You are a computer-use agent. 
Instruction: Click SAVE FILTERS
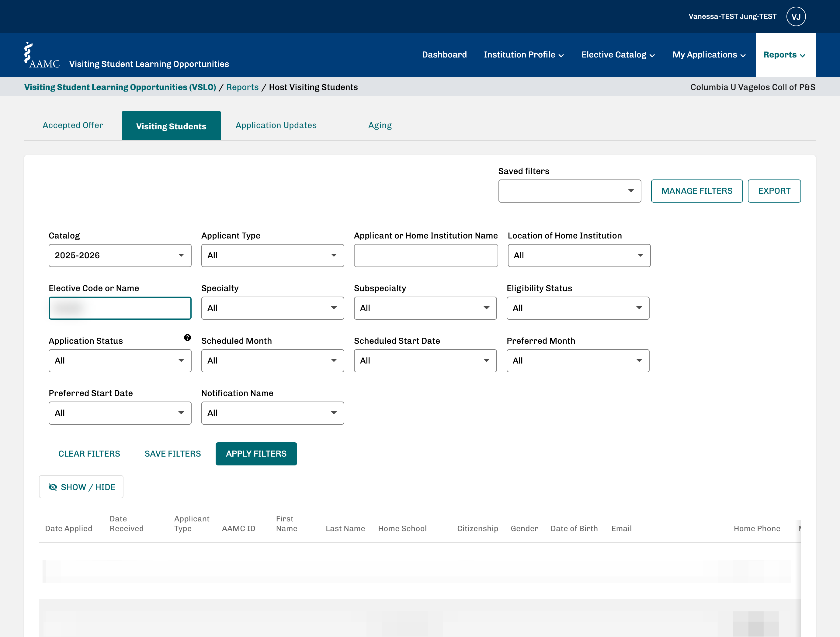tap(173, 454)
